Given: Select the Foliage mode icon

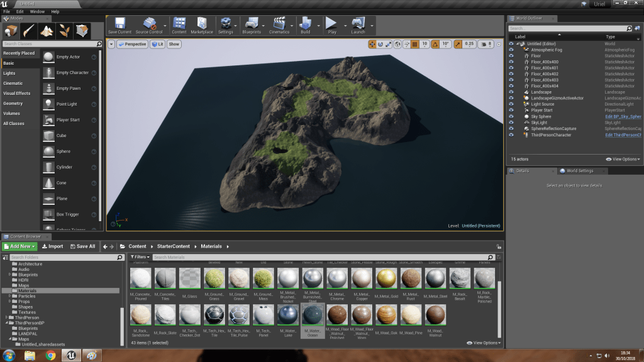Looking at the screenshot, I should (64, 31).
